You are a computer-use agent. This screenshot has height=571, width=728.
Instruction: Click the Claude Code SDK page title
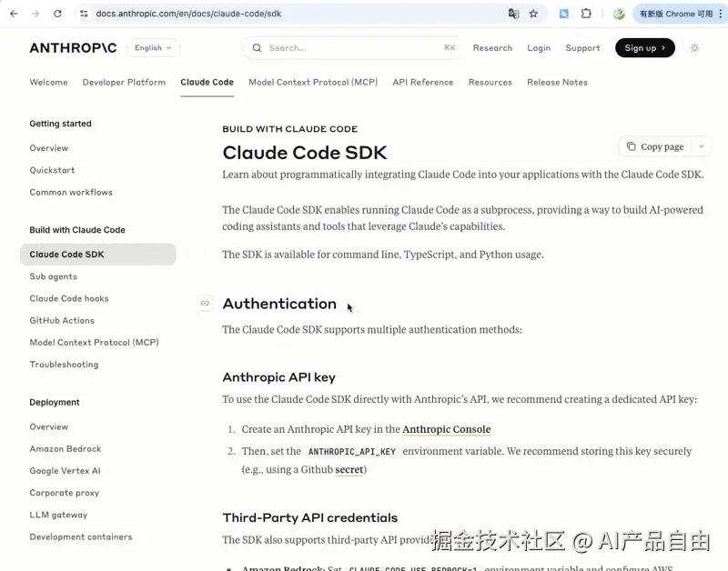[305, 153]
